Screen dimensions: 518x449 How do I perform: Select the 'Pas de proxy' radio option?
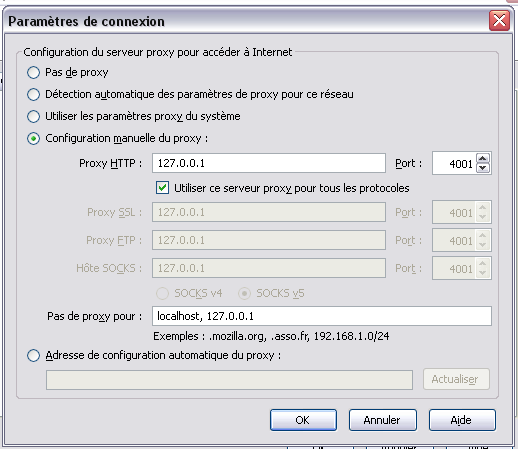[x=33, y=72]
